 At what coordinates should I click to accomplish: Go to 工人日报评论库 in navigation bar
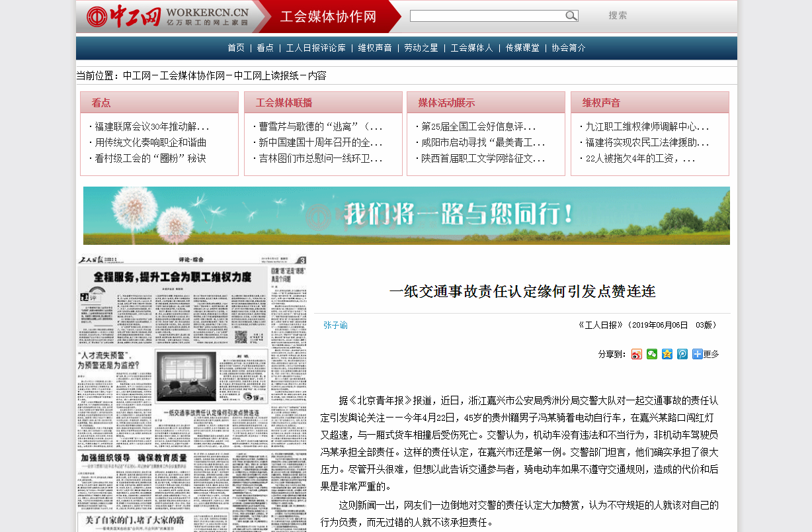(x=315, y=48)
